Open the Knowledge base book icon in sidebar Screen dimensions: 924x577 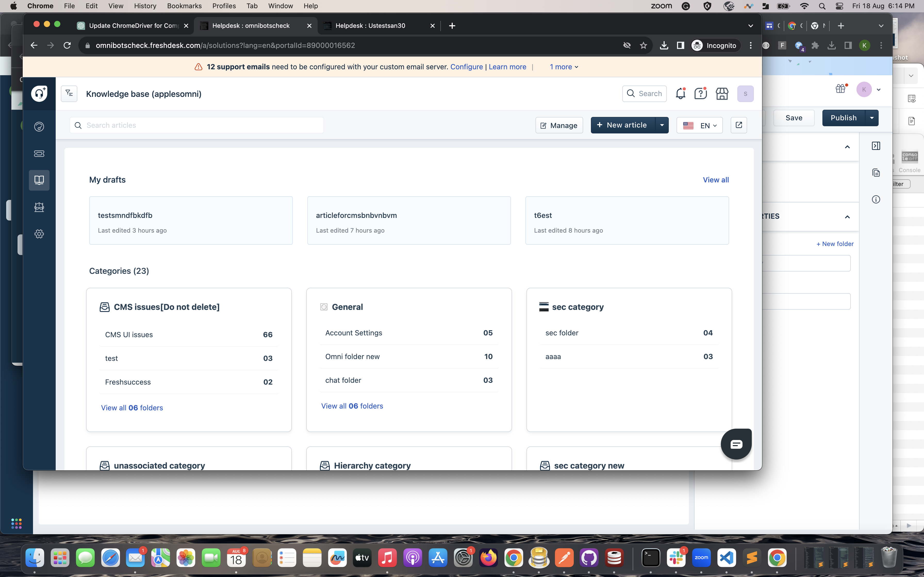39,180
